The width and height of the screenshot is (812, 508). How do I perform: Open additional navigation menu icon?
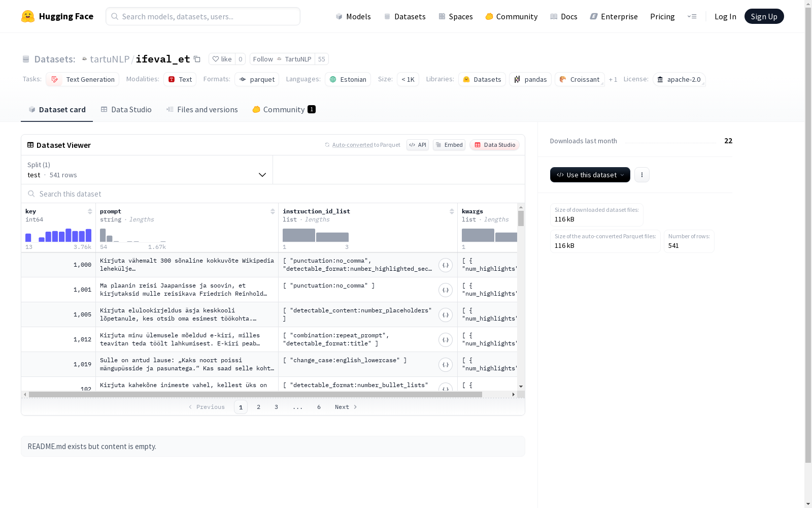tap(692, 16)
